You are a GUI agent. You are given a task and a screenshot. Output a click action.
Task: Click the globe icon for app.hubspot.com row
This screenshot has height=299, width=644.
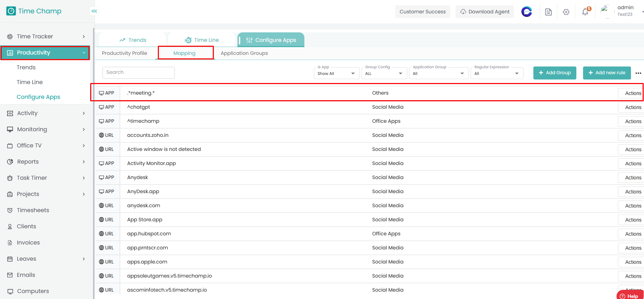[101, 234]
